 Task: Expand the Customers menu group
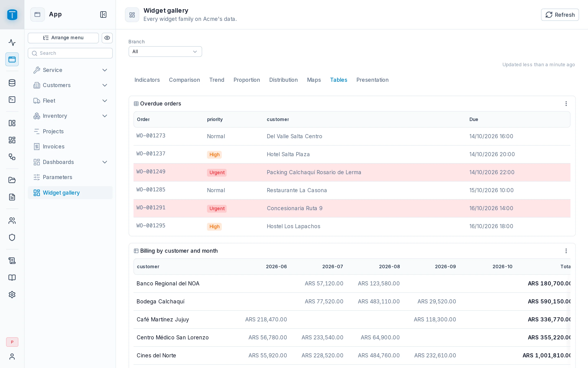tap(70, 85)
